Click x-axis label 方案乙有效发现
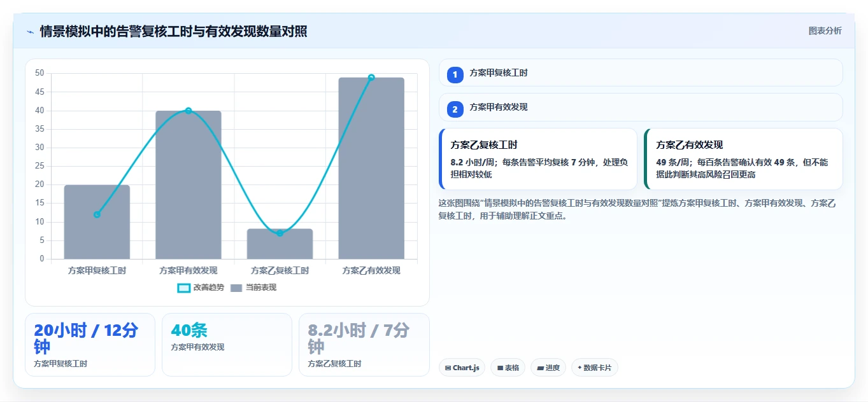This screenshot has height=402, width=868. 371,270
